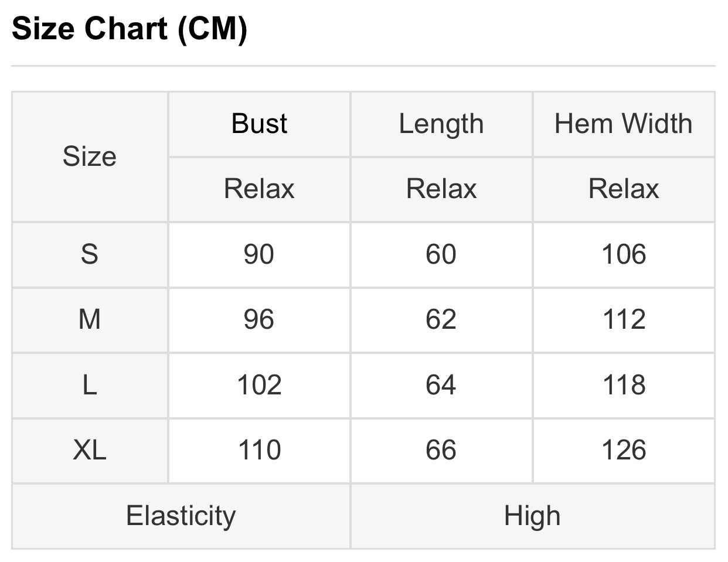Click the XL size row label
Image resolution: width=728 pixels, height=562 pixels.
pyautogui.click(x=90, y=450)
